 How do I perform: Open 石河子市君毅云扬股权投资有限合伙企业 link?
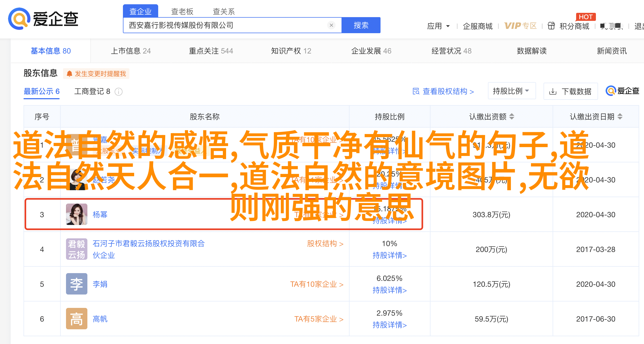click(x=149, y=249)
